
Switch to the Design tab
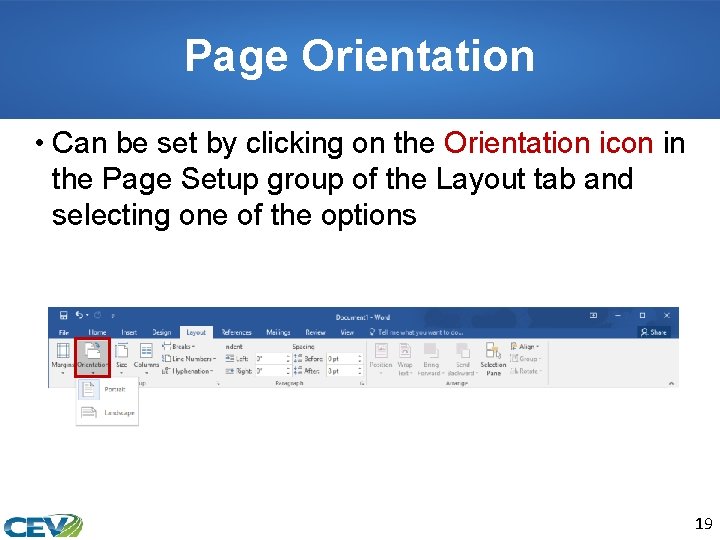click(161, 332)
